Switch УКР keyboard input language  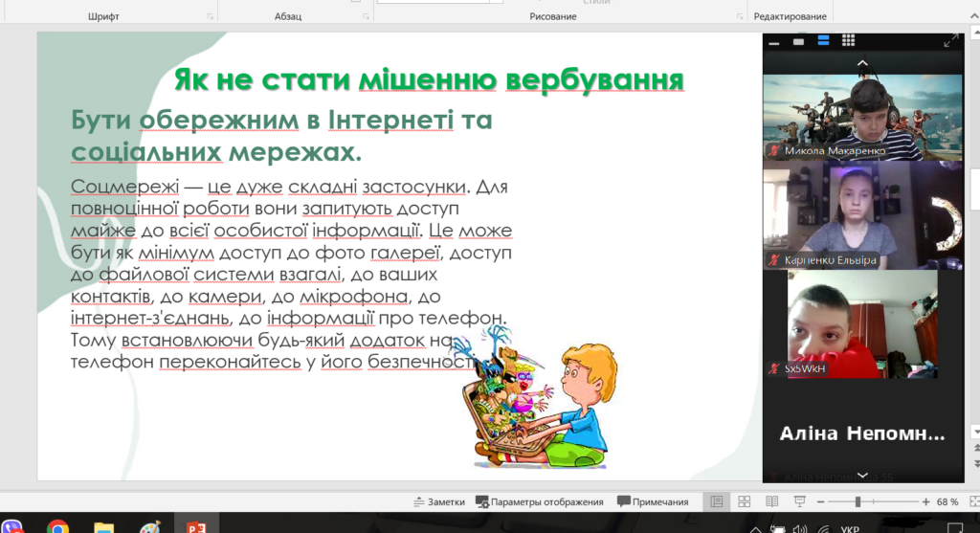(x=850, y=529)
